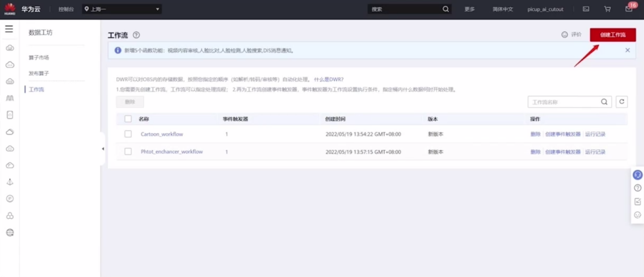Image resolution: width=644 pixels, height=277 pixels.
Task: Open 运行记录 for Phtot_enchancer_workflow
Action: pos(595,152)
